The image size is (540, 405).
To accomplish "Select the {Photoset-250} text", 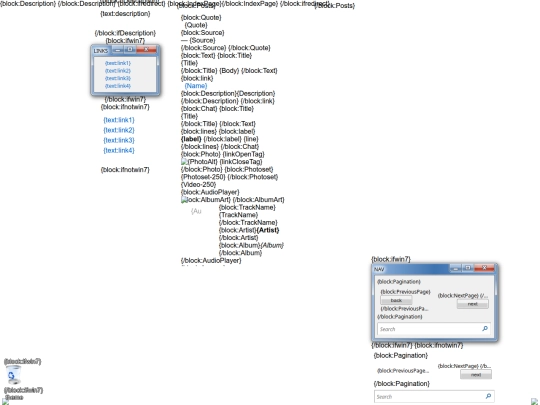I will tap(203, 177).
